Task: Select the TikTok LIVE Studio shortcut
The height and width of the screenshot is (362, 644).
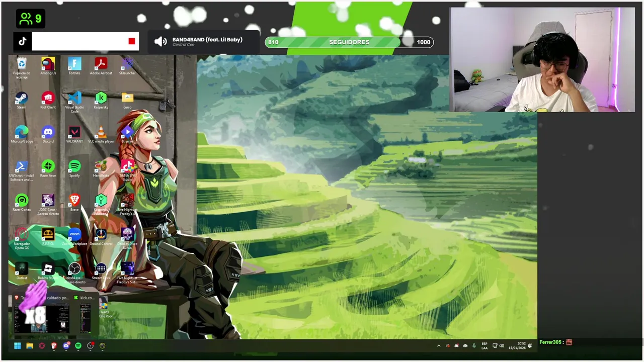Action: [x=127, y=171]
